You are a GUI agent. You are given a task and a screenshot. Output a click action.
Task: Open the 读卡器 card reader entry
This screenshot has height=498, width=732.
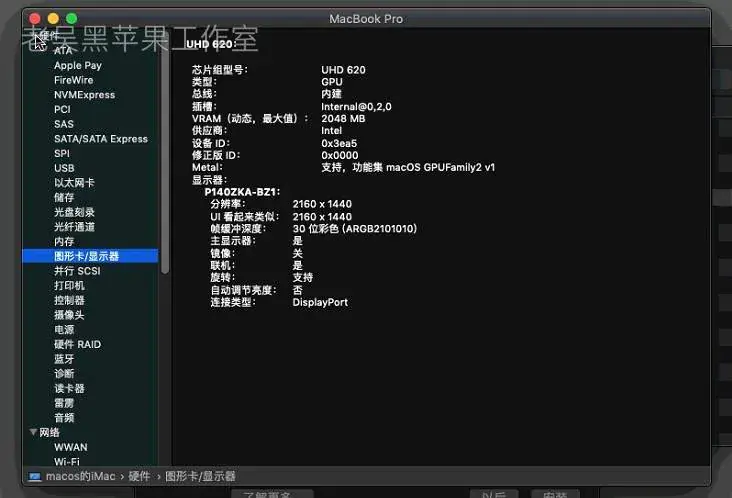[69, 388]
